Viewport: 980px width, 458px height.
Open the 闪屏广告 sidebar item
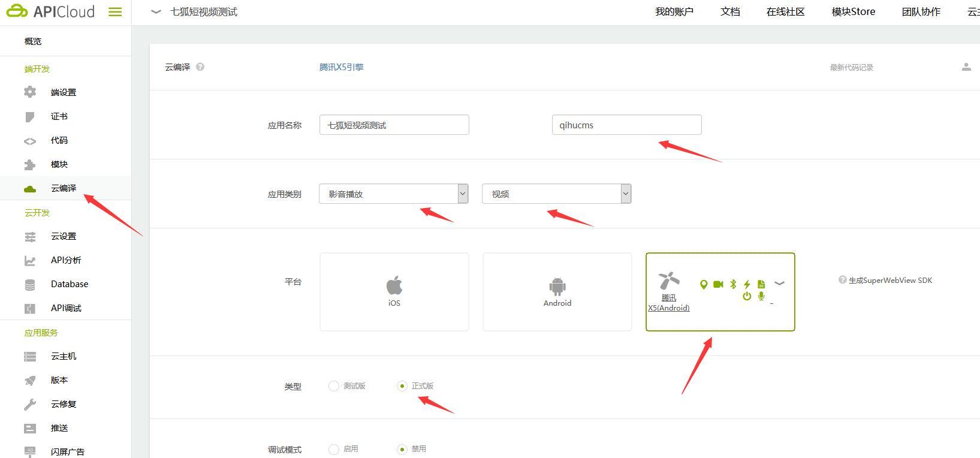[x=66, y=452]
